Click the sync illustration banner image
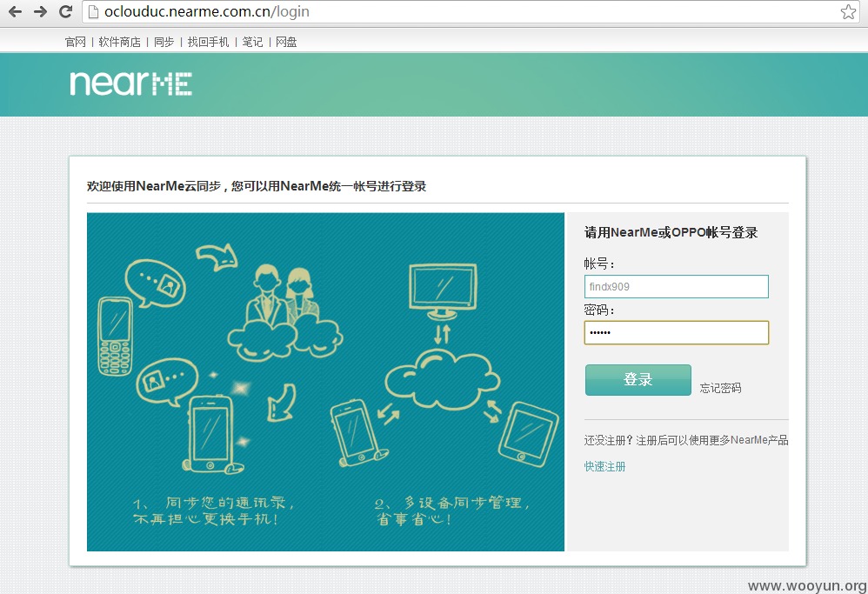The height and width of the screenshot is (594, 868). pyautogui.click(x=325, y=382)
